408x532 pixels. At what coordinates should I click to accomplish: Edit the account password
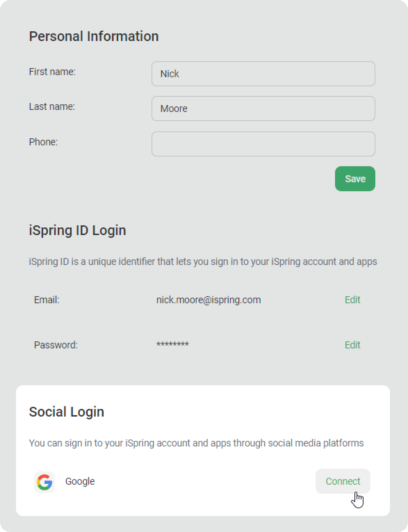click(x=352, y=345)
